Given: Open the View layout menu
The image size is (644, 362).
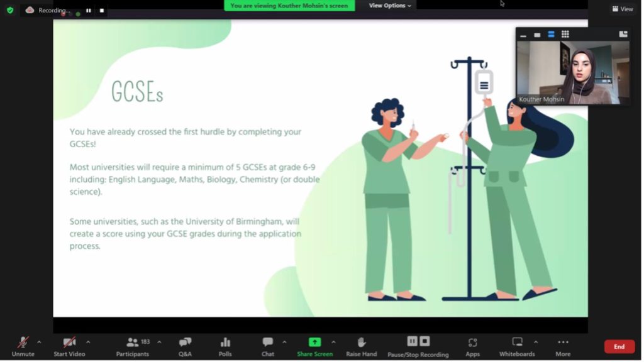Looking at the screenshot, I should 623,9.
